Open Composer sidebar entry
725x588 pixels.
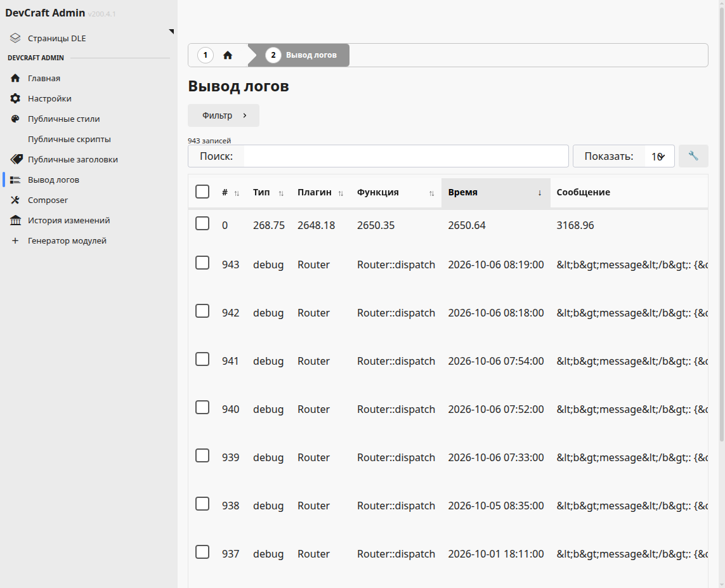click(x=48, y=200)
